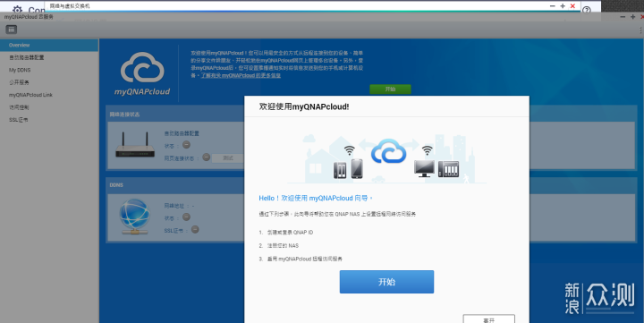Select Overview in the sidebar
The width and height of the screenshot is (644, 323).
click(49, 46)
